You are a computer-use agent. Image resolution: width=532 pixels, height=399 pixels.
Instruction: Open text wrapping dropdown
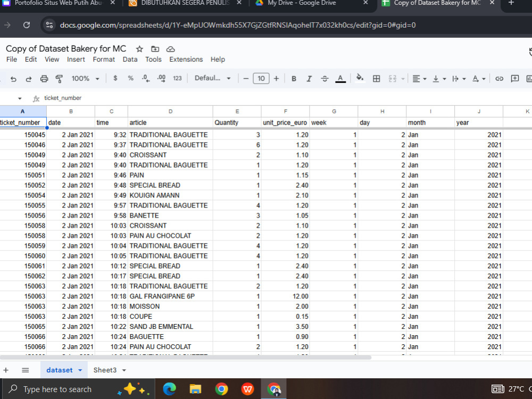point(459,79)
